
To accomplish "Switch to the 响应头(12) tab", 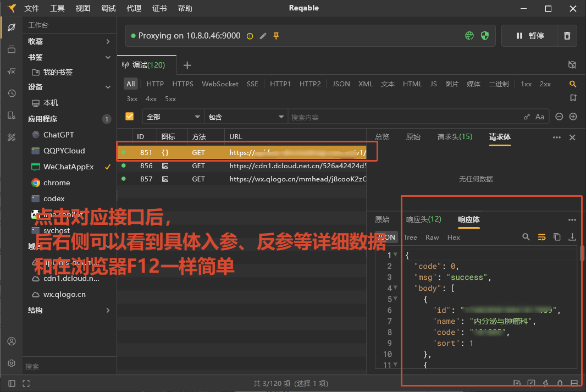I will pos(424,219).
